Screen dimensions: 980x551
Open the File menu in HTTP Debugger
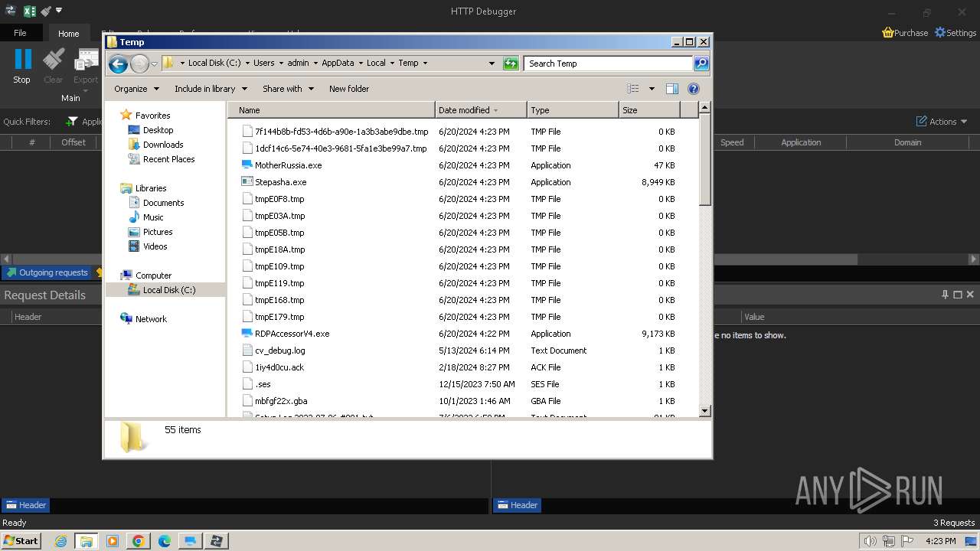20,33
